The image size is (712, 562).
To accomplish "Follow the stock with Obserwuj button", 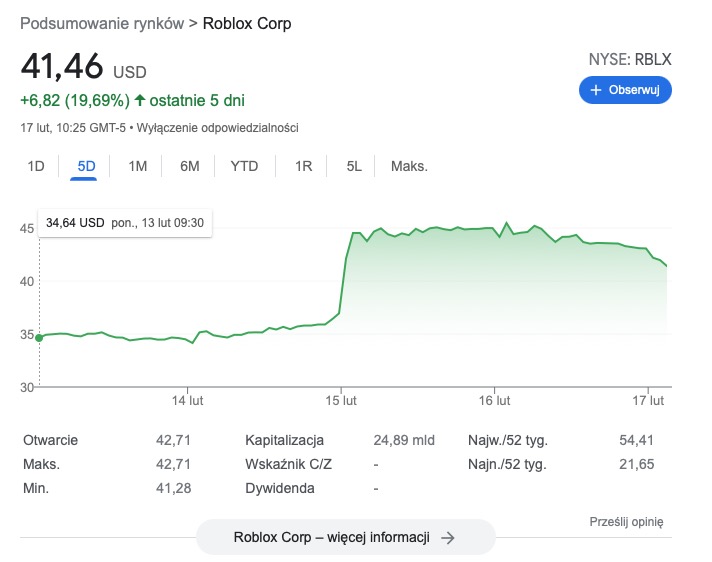I will coord(625,90).
